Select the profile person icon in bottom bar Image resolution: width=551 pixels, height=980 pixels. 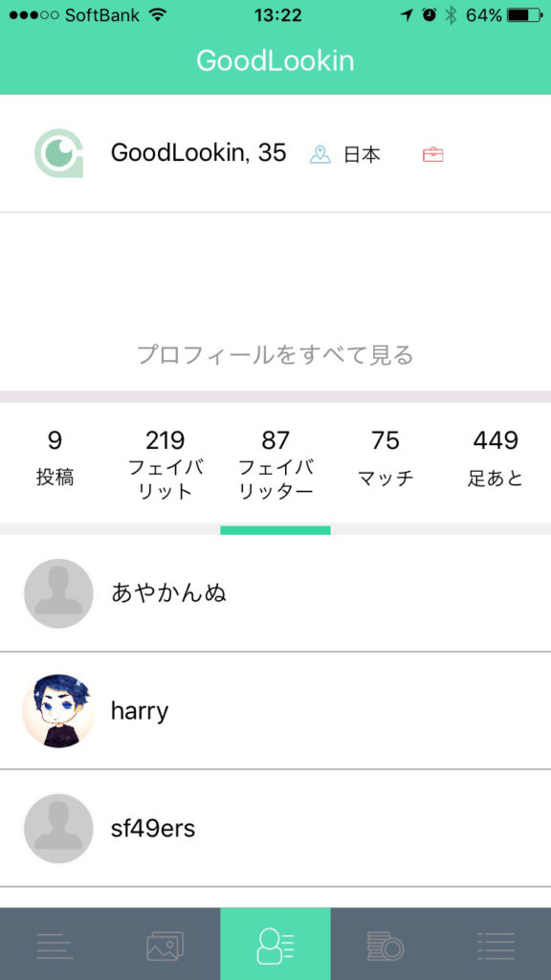tap(275, 944)
